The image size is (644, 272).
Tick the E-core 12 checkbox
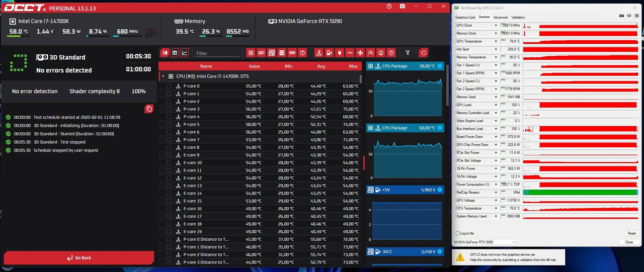(x=169, y=178)
